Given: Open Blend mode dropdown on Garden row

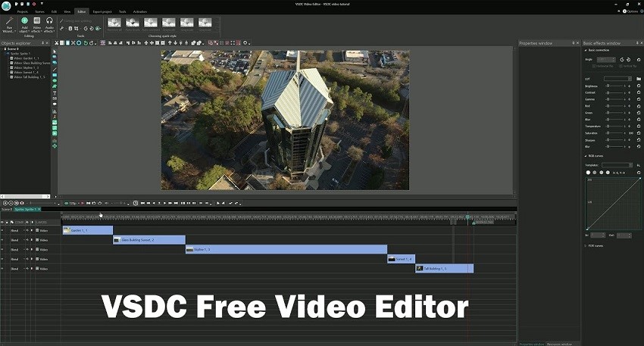Looking at the screenshot, I should [17, 231].
